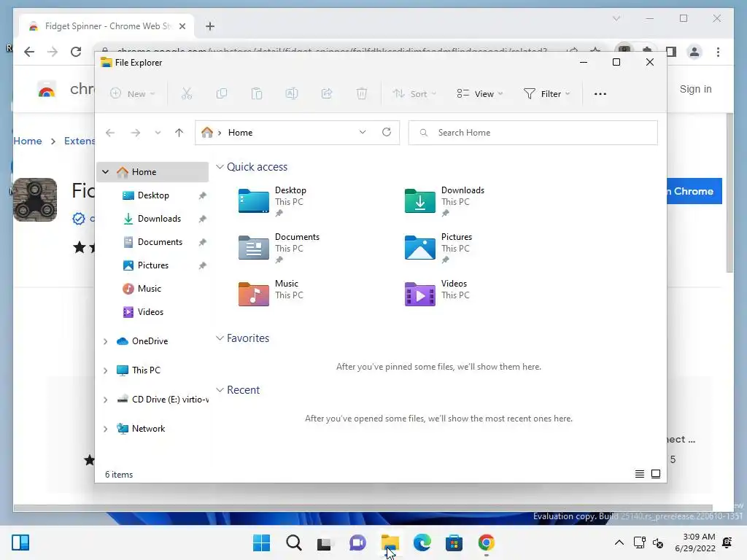Open the See more three-dots menu
Screen dimensions: 747x560
pos(600,94)
